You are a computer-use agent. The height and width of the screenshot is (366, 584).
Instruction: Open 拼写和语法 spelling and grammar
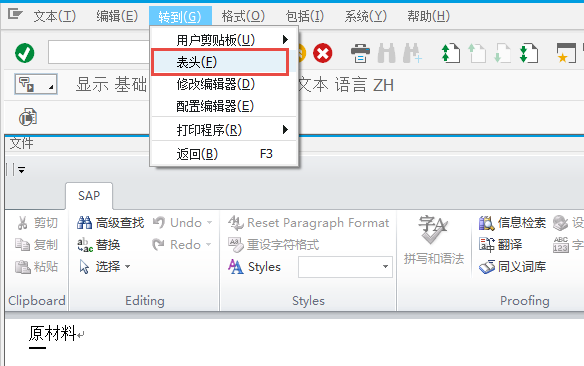434,239
